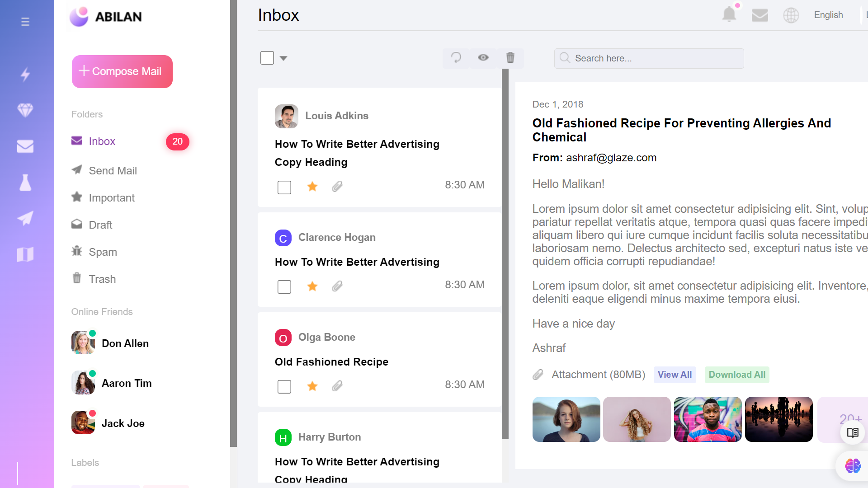
Task: Click the trash icon in mail toolbar
Action: click(510, 57)
